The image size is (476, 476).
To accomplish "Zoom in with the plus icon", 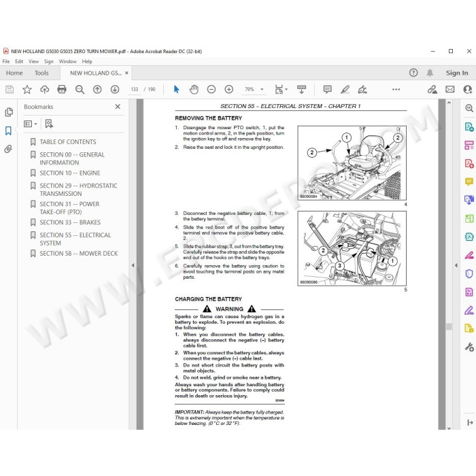I will 229,89.
